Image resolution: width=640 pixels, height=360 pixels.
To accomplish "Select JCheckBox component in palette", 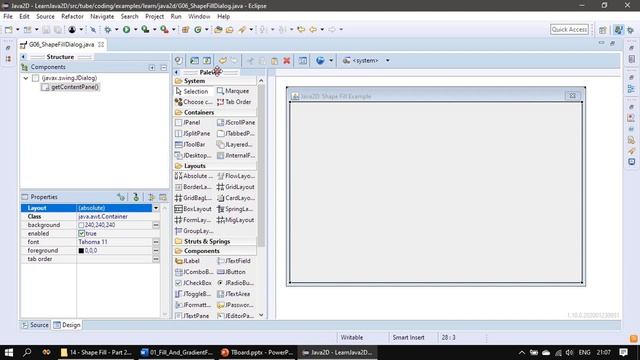I will tap(193, 283).
